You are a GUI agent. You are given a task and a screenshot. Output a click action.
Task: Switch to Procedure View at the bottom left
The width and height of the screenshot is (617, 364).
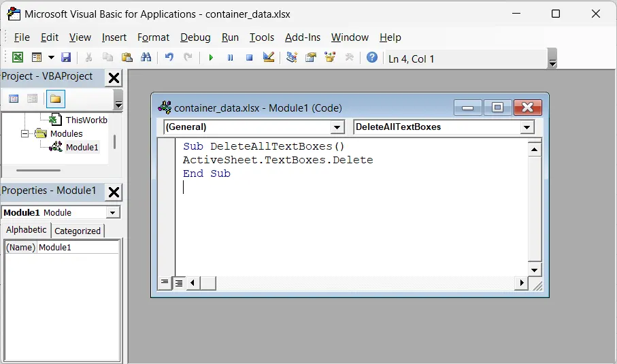tap(165, 283)
